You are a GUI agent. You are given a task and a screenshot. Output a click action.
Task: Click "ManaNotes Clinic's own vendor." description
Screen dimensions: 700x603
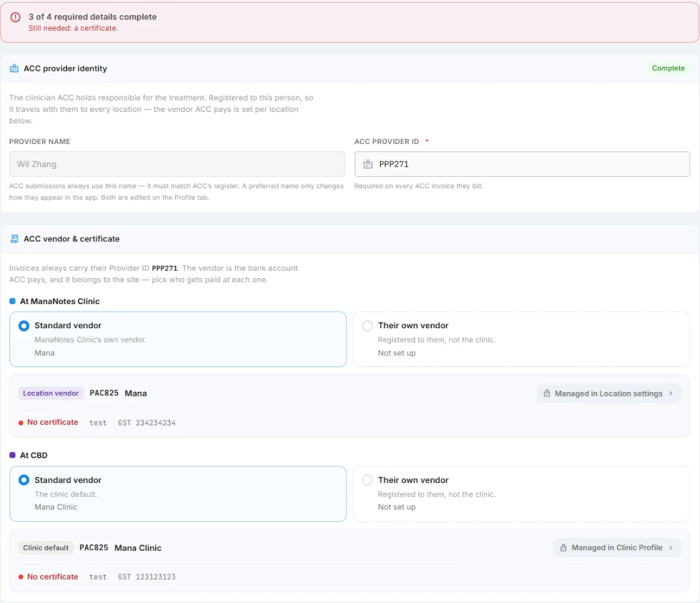(x=91, y=340)
